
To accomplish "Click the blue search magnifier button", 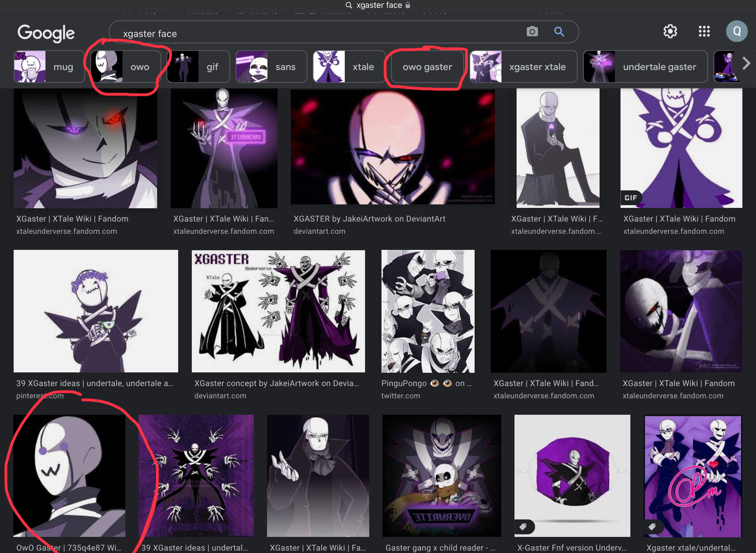I will (559, 32).
